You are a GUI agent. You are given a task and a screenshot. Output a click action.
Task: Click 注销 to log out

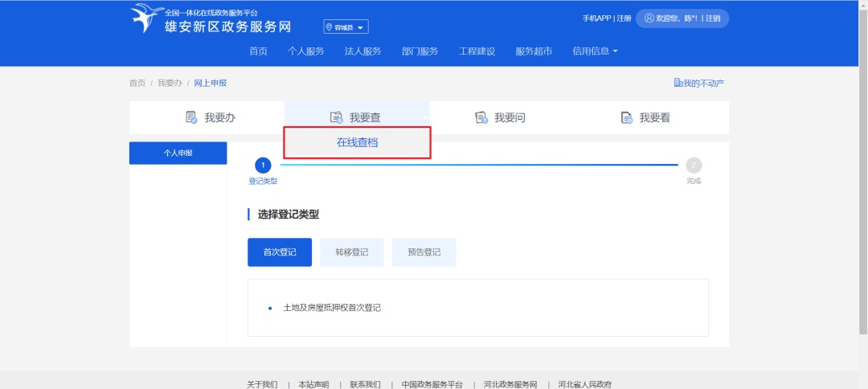point(713,18)
